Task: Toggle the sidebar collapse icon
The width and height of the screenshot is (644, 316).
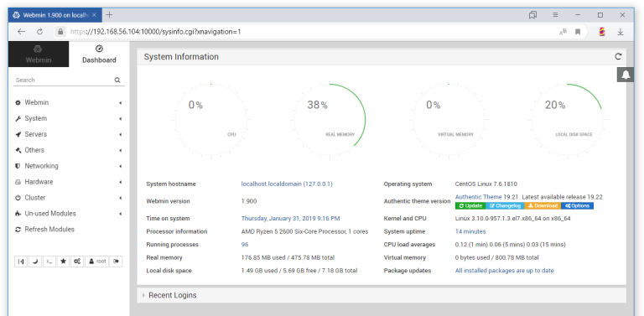Action: (x=21, y=262)
